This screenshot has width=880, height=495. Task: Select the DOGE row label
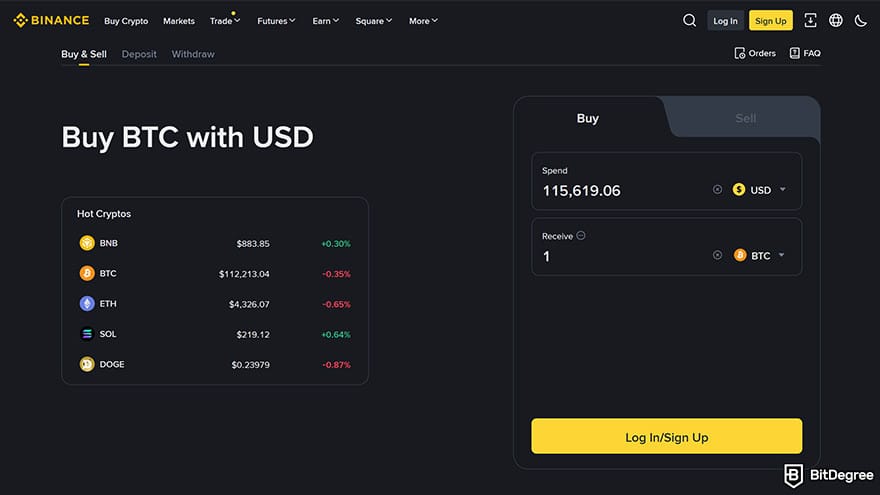[112, 364]
